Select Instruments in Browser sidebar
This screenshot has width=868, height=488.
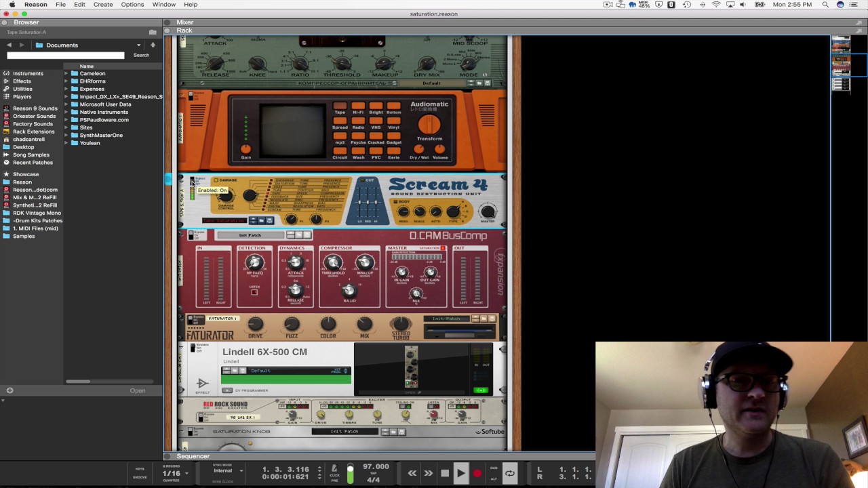28,73
